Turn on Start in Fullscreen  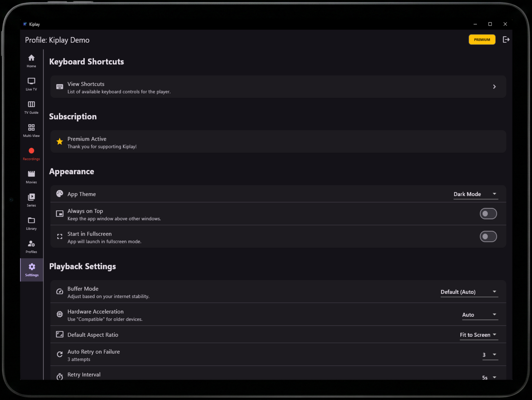coord(488,236)
